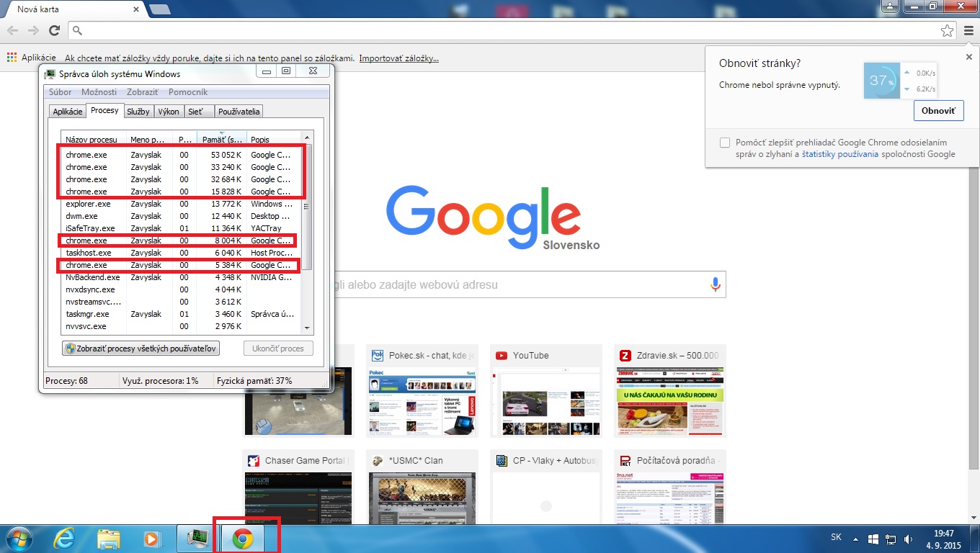Open the Windows Start menu
Image resolution: width=980 pixels, height=553 pixels.
point(18,539)
